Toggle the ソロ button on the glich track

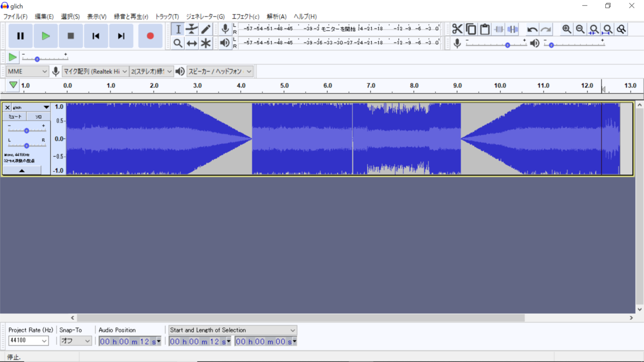[x=39, y=116]
